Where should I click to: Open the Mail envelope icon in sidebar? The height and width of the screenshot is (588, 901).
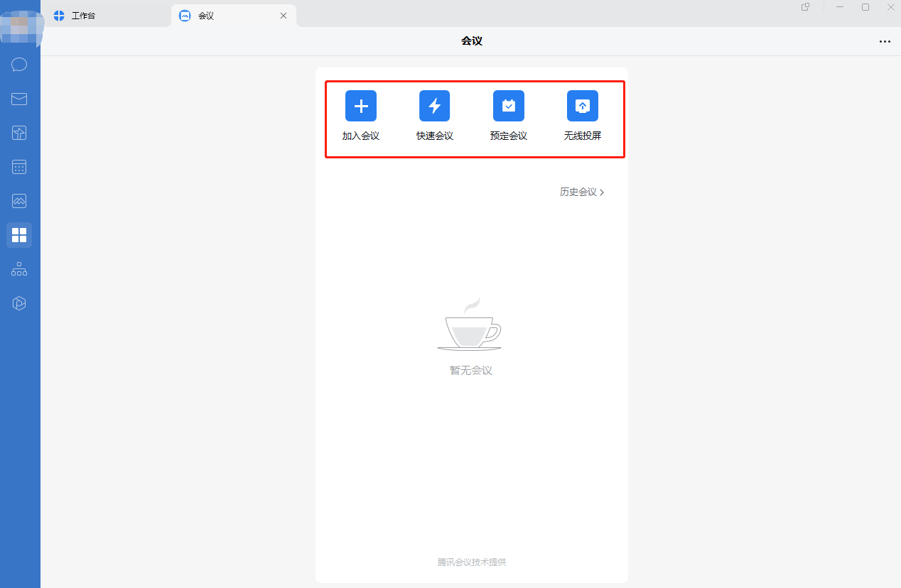[x=19, y=99]
